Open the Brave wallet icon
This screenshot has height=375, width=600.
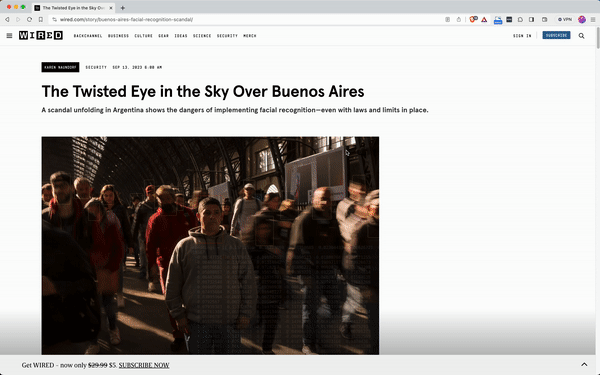[544, 20]
